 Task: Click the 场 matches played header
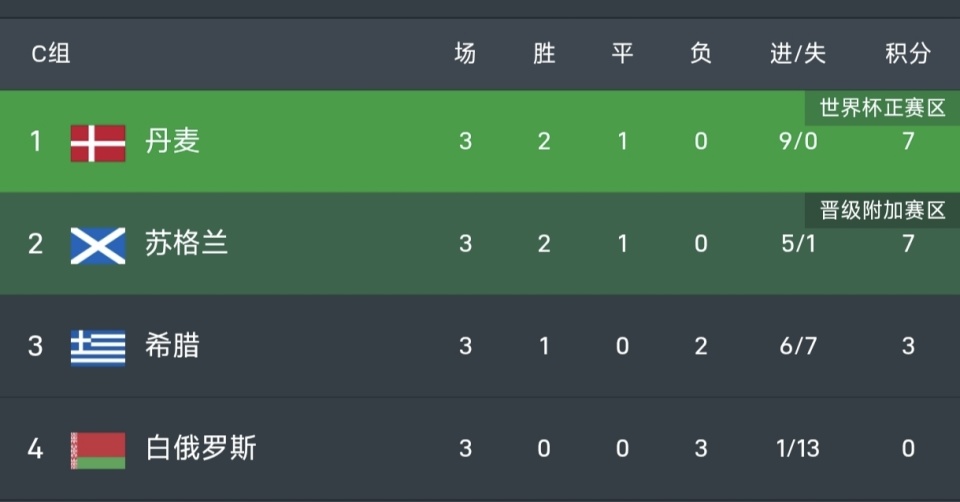(465, 54)
